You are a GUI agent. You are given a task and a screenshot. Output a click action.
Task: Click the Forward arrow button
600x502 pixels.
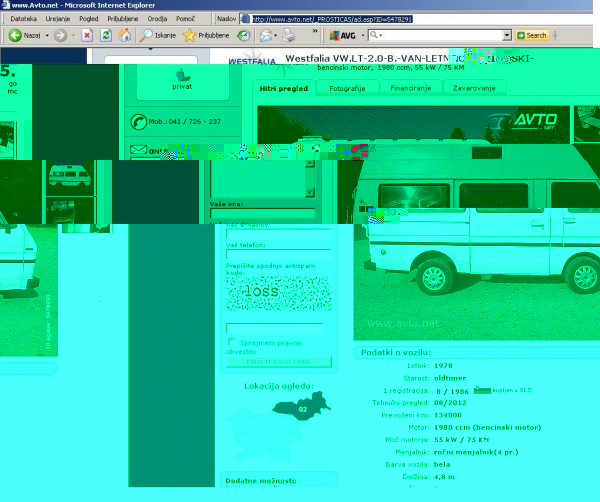(60, 35)
